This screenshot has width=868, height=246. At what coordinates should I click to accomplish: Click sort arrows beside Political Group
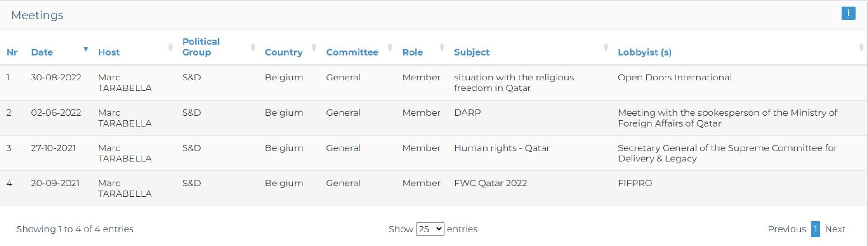pos(253,47)
